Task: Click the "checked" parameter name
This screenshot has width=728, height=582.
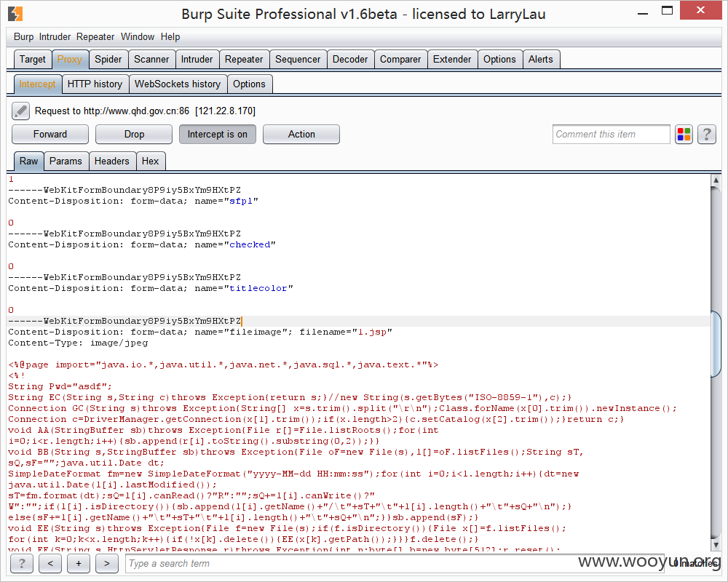Action: [250, 244]
